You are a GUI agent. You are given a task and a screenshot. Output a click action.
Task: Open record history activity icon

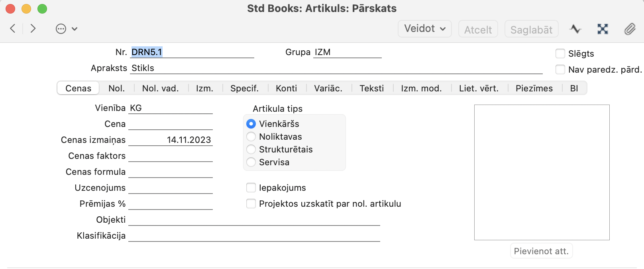[x=575, y=29]
